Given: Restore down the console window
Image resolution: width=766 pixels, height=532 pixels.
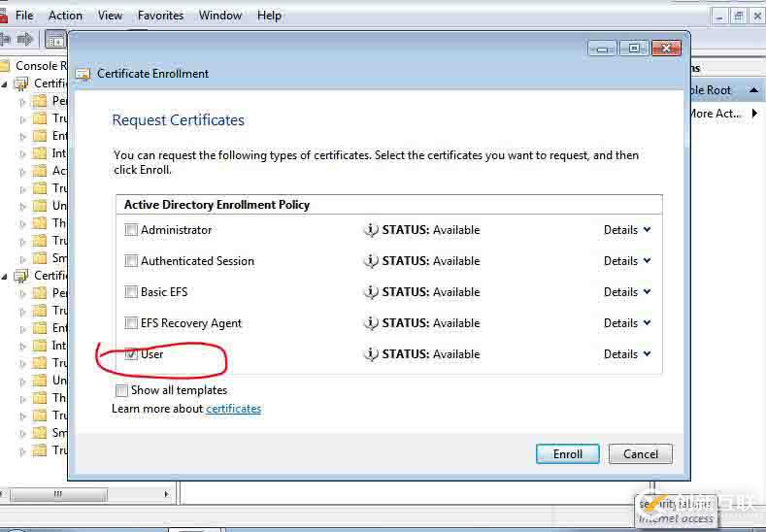Looking at the screenshot, I should tap(738, 17).
